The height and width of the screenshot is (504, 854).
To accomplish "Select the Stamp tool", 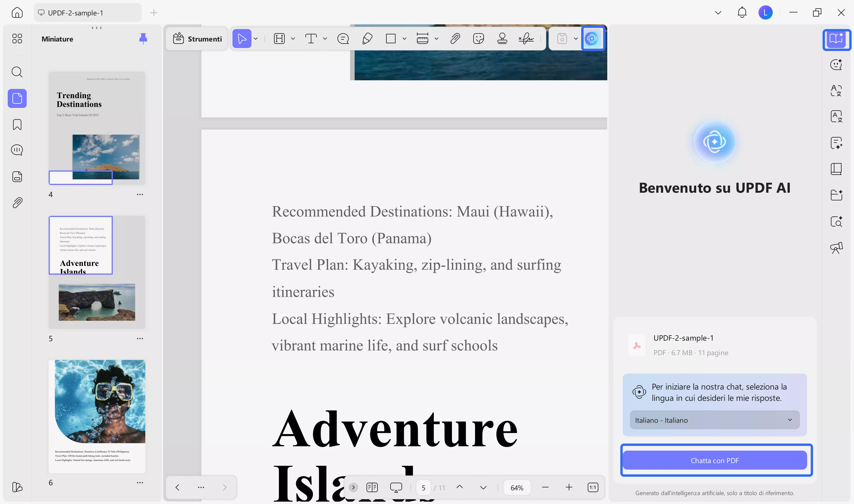I will coord(502,38).
